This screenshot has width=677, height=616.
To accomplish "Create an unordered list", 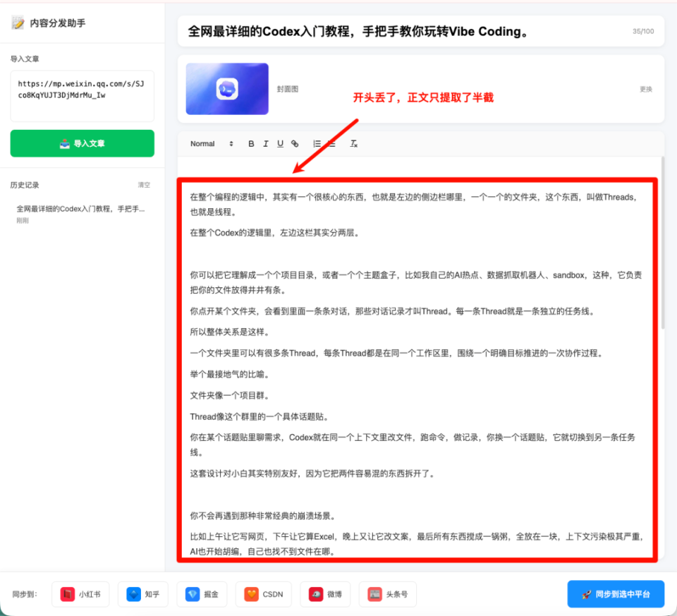I will (x=330, y=143).
